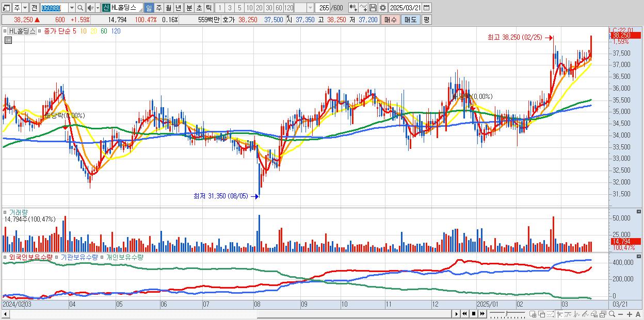Click the plus zoom-in icon in the bottom toolbar
This screenshot has width=644, height=320.
pyautogui.click(x=630, y=314)
